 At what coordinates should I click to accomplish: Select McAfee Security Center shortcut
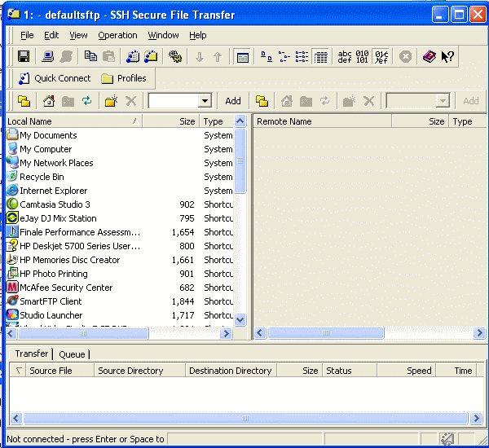pyautogui.click(x=66, y=288)
